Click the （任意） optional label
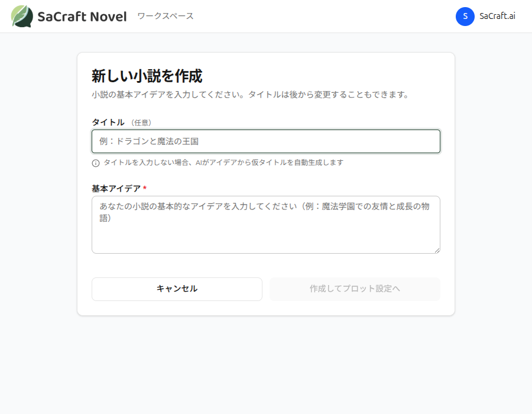The width and height of the screenshot is (532, 414). coord(142,123)
